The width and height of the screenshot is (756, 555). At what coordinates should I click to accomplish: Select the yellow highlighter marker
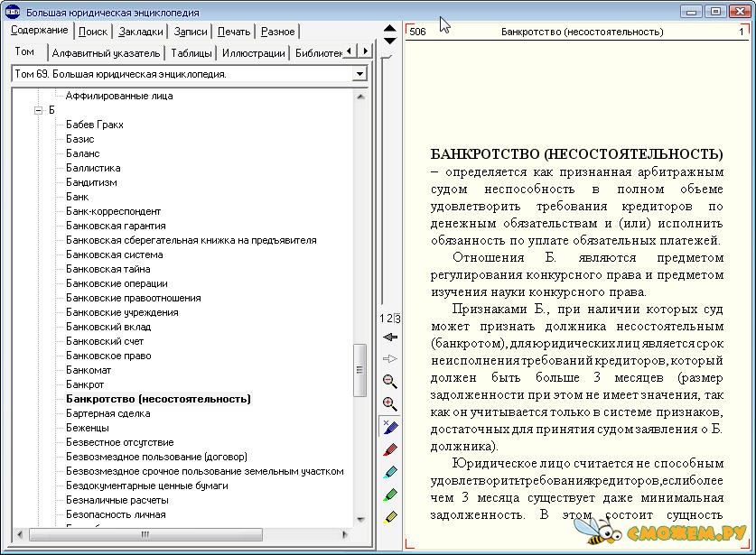[x=390, y=517]
